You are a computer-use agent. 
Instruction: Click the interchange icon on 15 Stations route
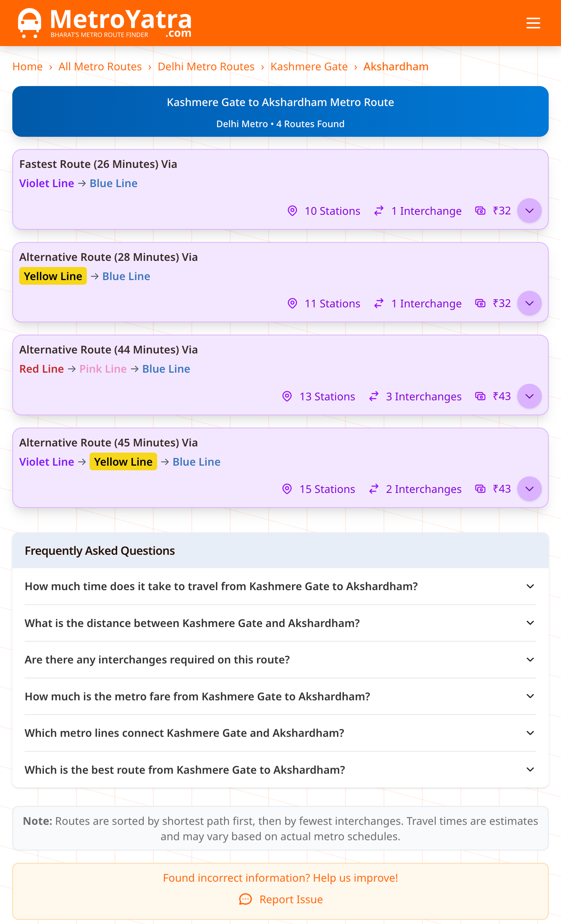pyautogui.click(x=373, y=489)
